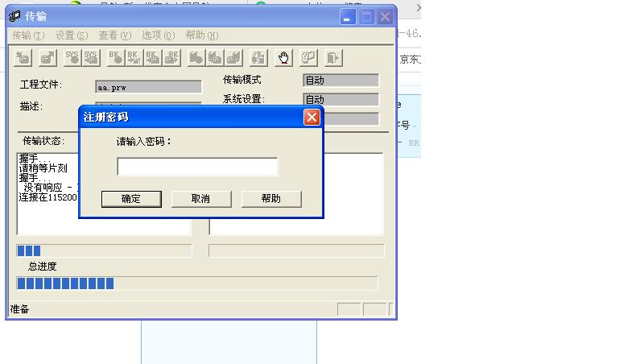Image resolution: width=644 pixels, height=364 pixels.
Task: Click the leftmost toolbar icon
Action: click(x=23, y=57)
